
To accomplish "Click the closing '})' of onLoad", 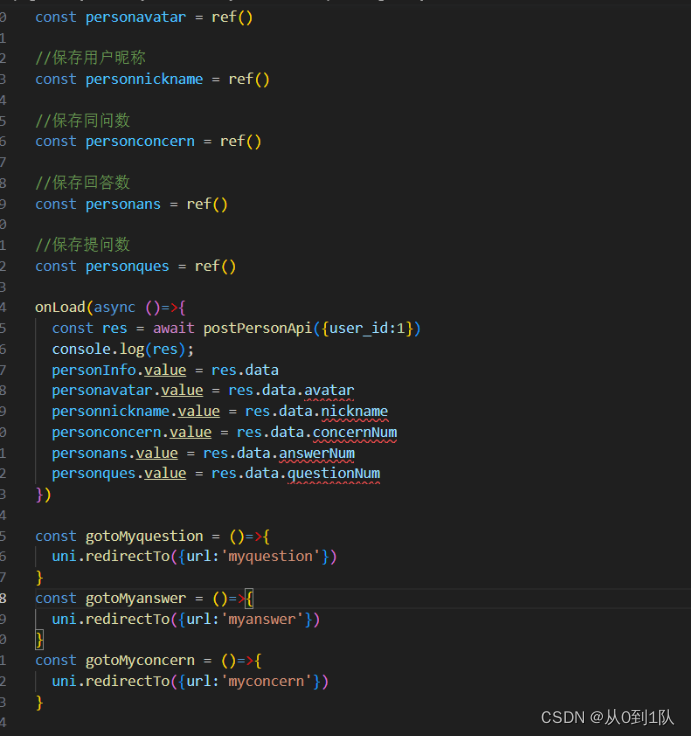I will tap(43, 495).
